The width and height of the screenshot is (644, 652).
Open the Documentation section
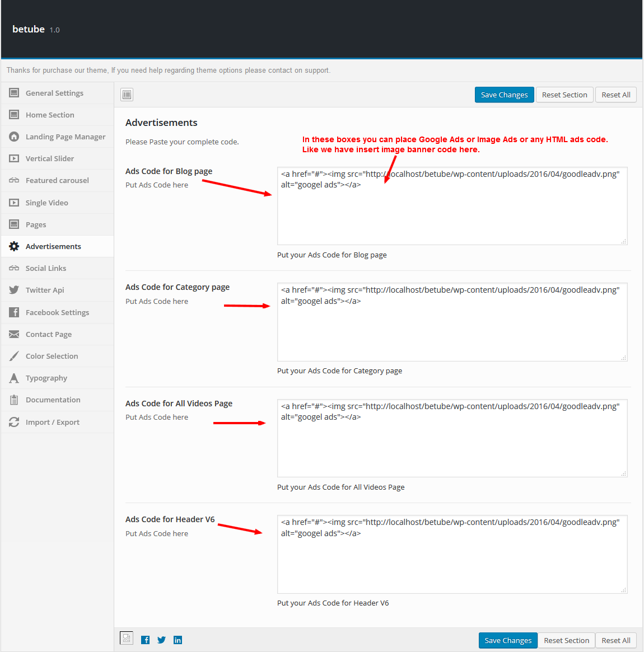(x=53, y=400)
